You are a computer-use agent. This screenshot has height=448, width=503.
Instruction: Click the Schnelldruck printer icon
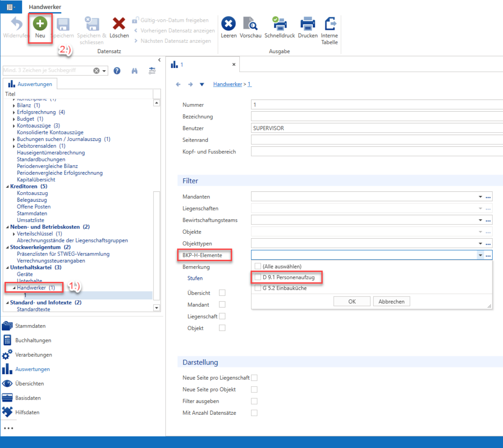point(280,24)
